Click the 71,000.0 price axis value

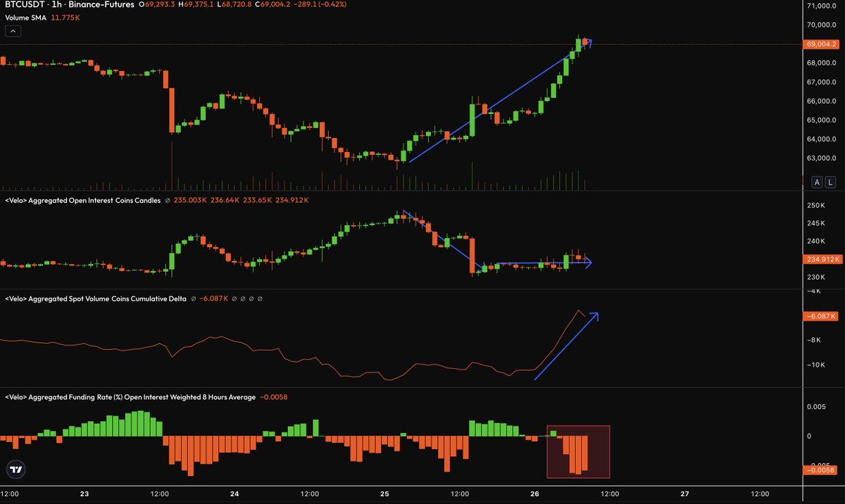821,6
